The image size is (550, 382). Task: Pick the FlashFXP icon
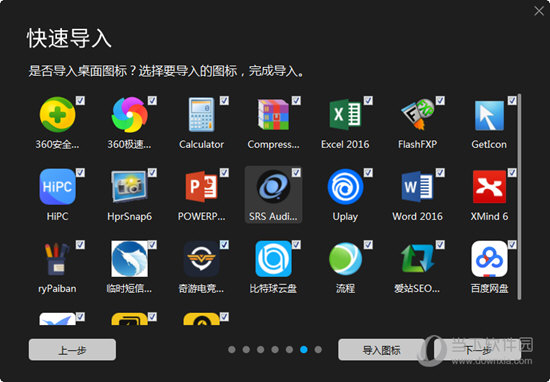(x=417, y=114)
